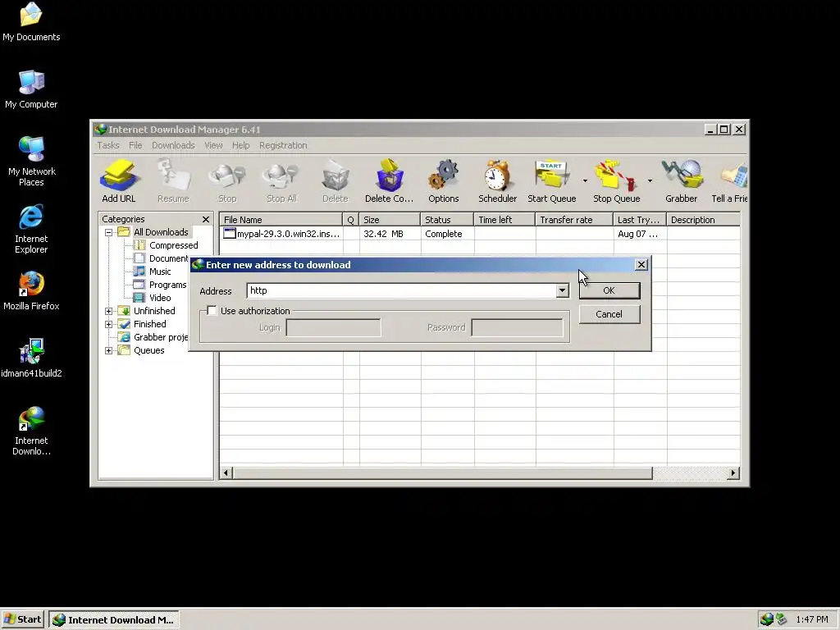Viewport: 840px width, 630px height.
Task: Open the Downloads menu
Action: pos(173,145)
